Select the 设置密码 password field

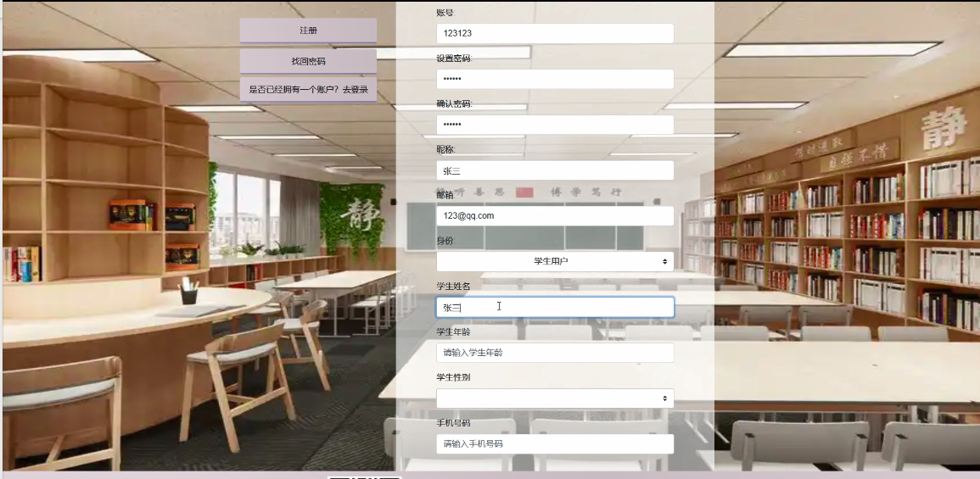(x=555, y=80)
